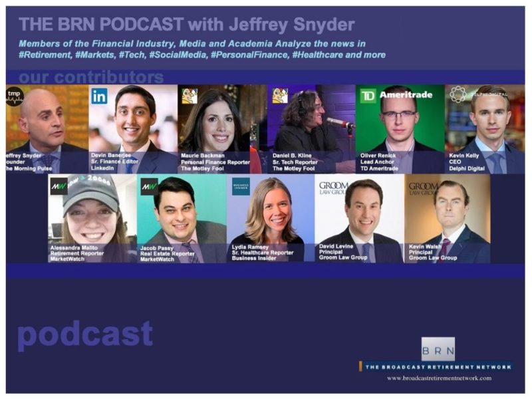Click the #Retirement hashtag

coord(45,55)
